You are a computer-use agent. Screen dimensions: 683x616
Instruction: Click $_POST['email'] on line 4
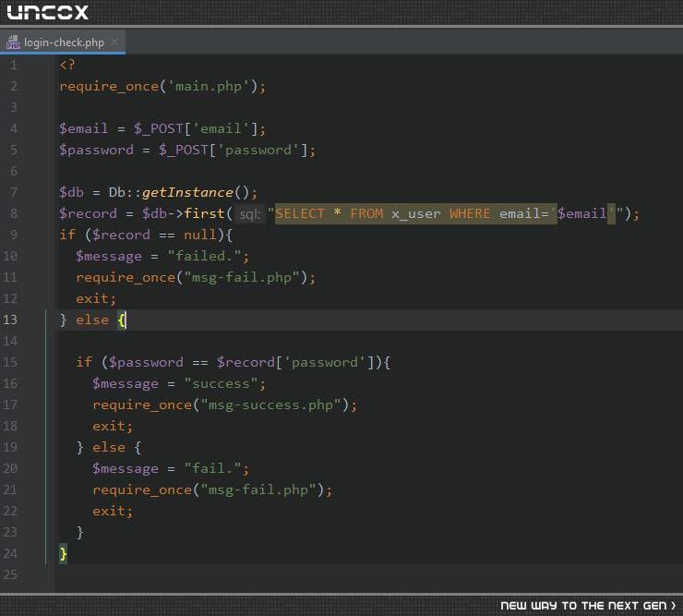pos(196,128)
